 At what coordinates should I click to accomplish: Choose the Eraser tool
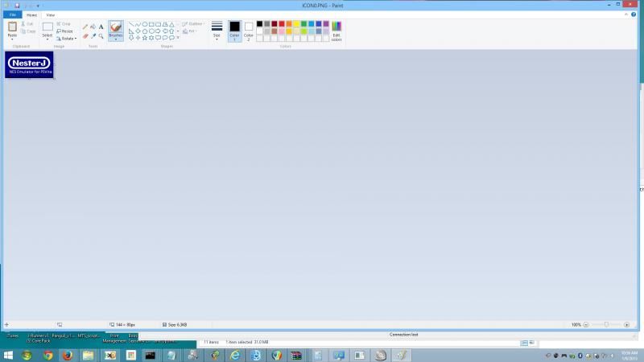point(85,35)
